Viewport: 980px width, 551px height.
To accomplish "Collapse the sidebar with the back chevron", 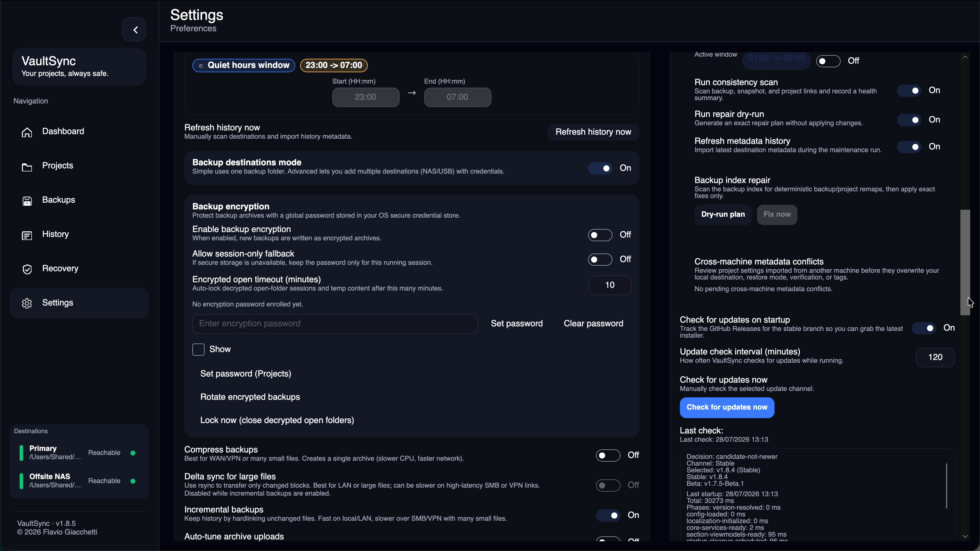I will click(134, 30).
